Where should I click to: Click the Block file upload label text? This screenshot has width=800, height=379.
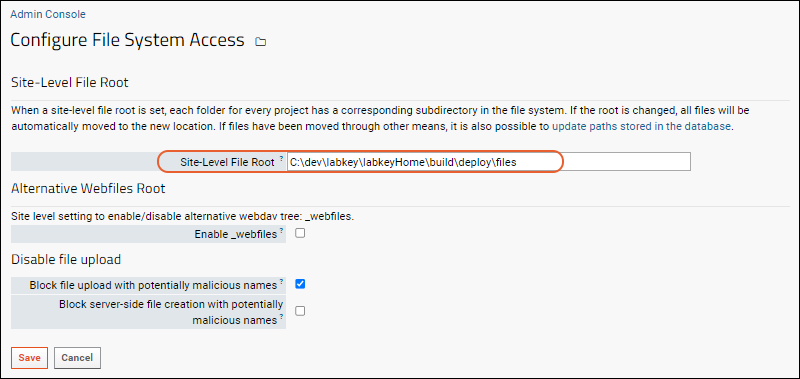point(153,285)
